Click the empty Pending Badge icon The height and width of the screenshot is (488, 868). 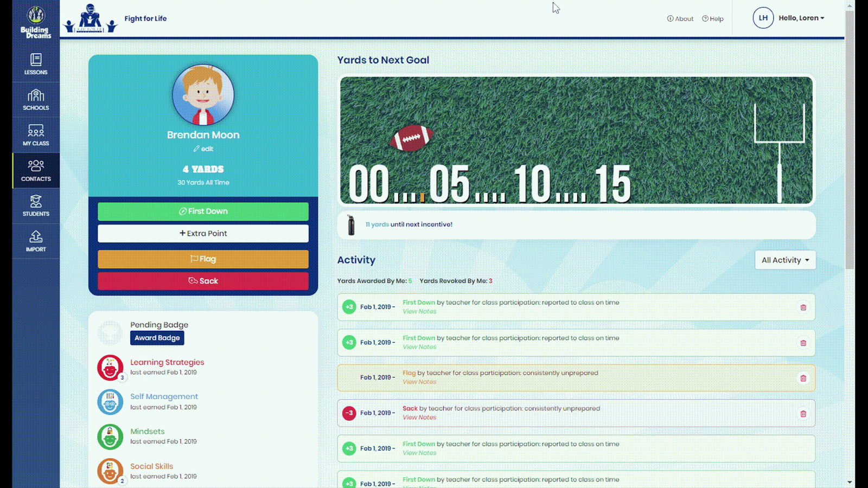point(110,333)
